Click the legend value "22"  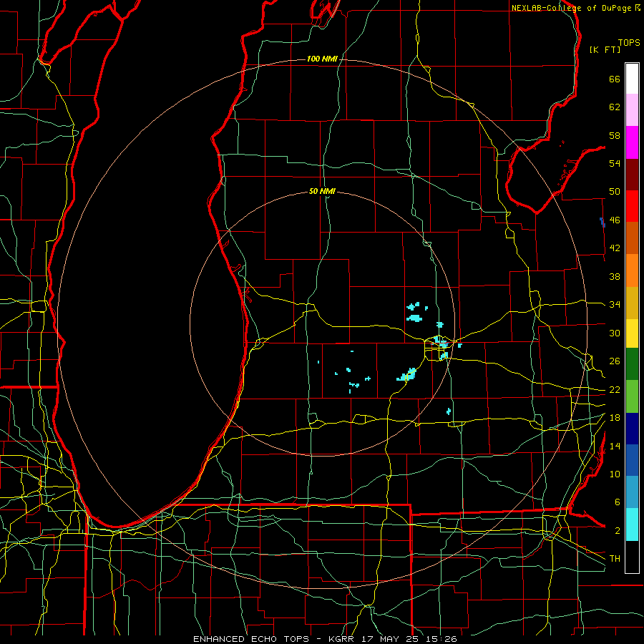615,389
